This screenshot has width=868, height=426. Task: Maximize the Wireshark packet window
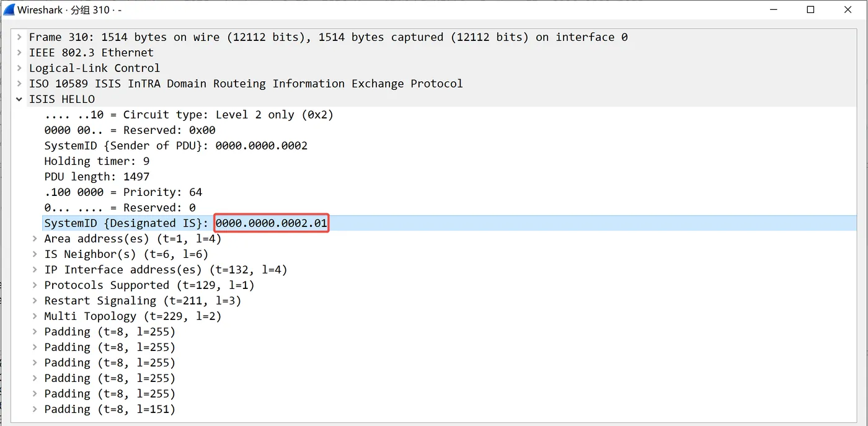coord(810,10)
